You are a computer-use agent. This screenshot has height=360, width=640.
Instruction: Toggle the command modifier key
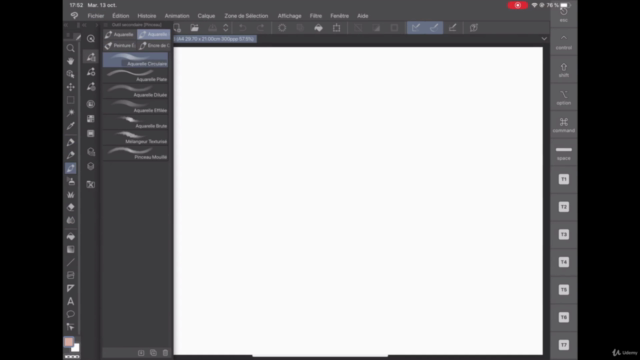pyautogui.click(x=564, y=125)
